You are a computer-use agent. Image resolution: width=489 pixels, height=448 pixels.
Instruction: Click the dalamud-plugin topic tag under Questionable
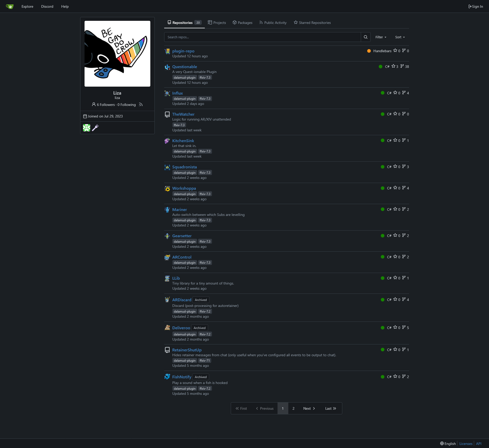[184, 78]
